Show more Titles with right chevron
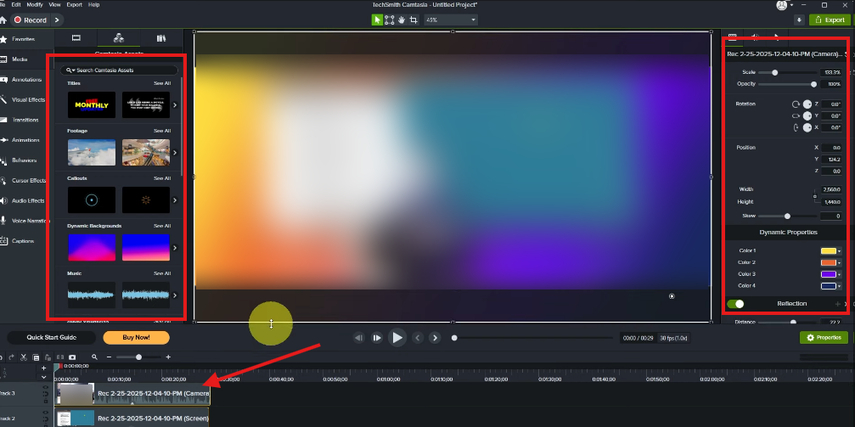 (175, 105)
